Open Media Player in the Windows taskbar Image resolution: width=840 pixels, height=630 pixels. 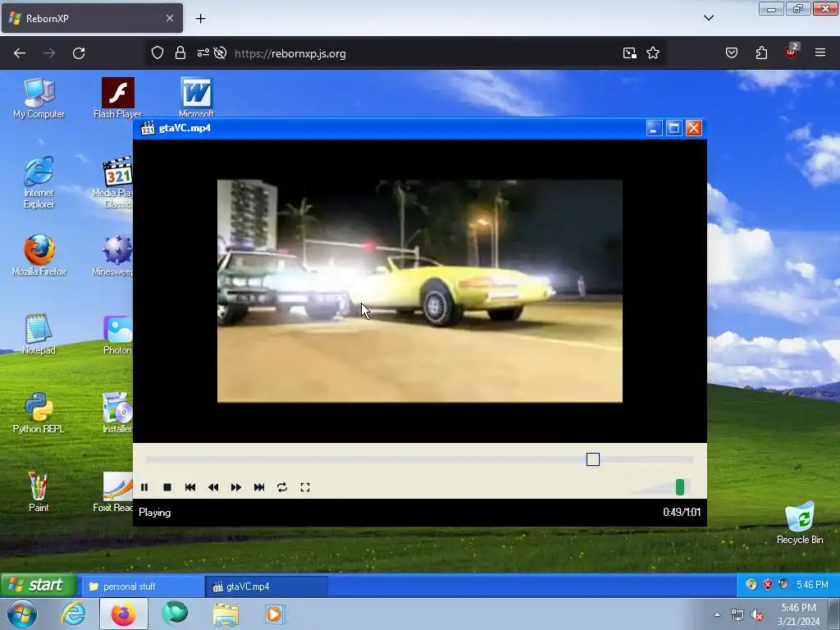pyautogui.click(x=276, y=614)
